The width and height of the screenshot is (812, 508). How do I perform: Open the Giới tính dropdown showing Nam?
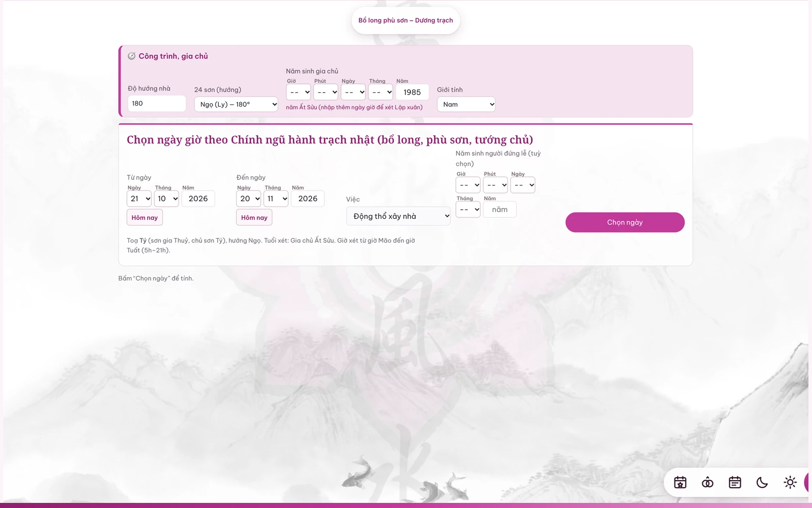point(466,104)
